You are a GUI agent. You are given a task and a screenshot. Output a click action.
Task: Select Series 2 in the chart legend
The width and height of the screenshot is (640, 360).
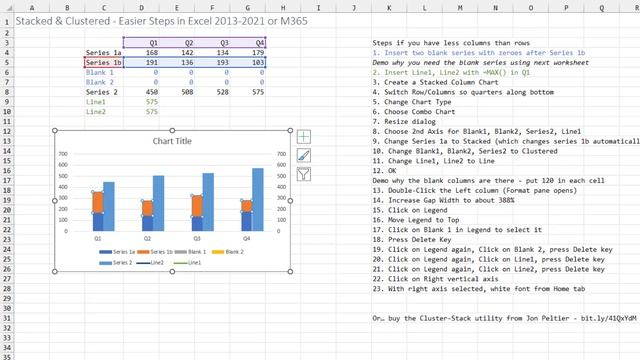[x=116, y=263]
